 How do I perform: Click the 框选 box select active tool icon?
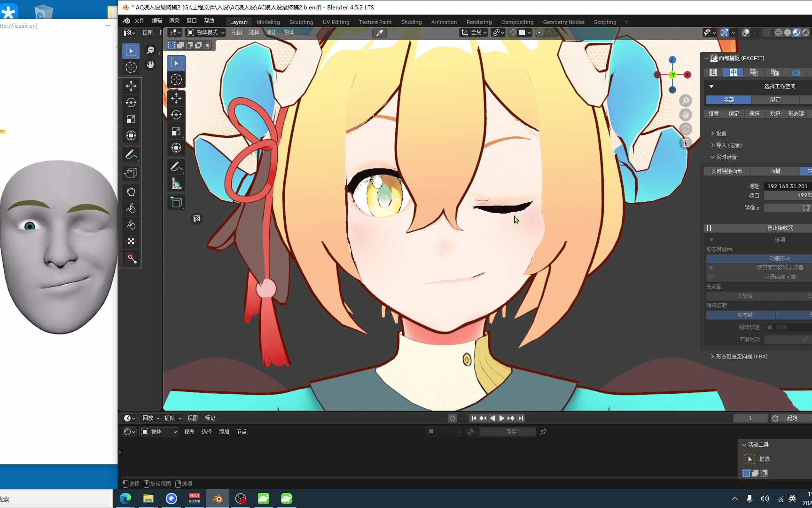tap(750, 459)
